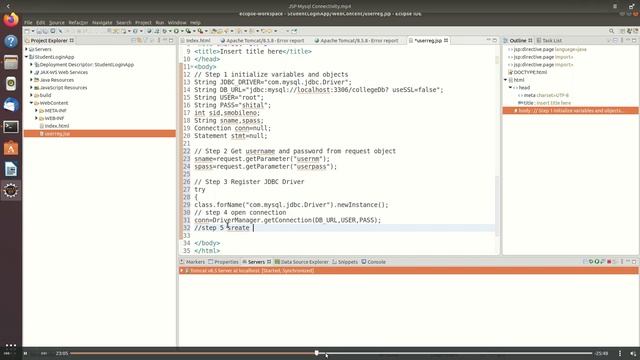This screenshot has height=360, width=640.
Task: Open the Run button dropdown arrow
Action: (182, 31)
